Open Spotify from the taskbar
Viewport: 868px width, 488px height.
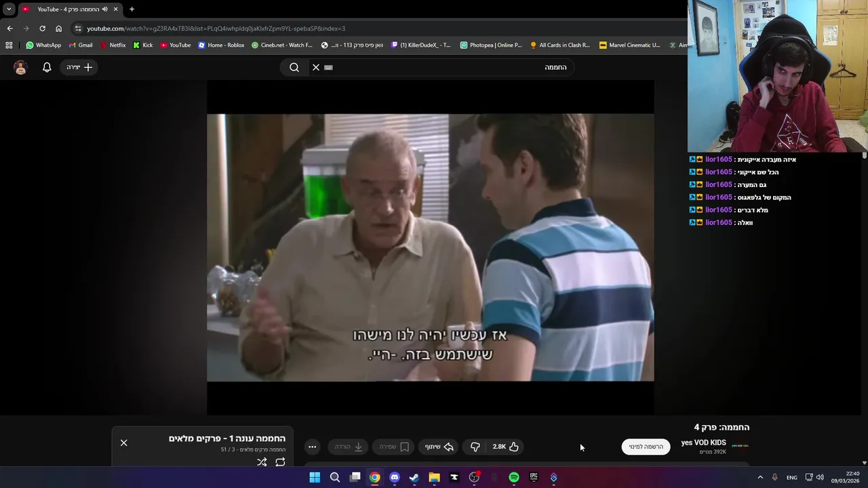[x=514, y=477]
